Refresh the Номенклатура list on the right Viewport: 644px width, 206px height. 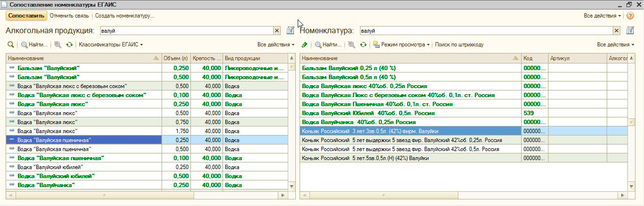click(x=363, y=45)
